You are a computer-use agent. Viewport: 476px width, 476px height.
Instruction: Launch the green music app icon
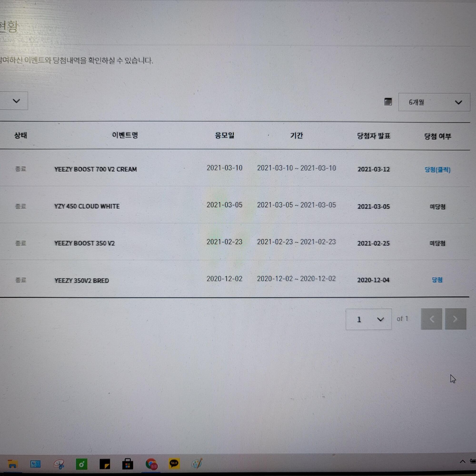[x=82, y=464]
